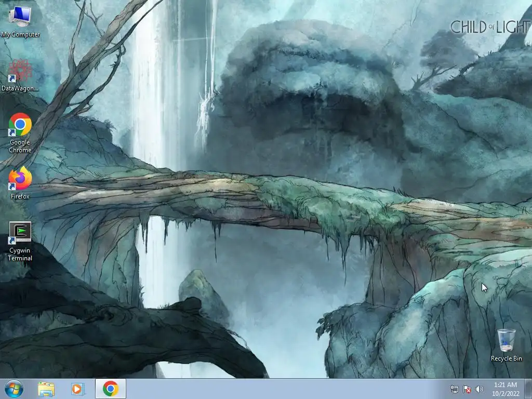Open Windows Explorer from the taskbar

pos(46,389)
